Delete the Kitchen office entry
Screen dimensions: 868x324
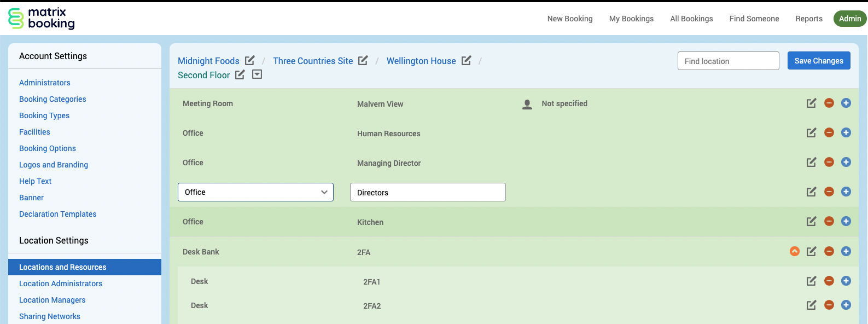(829, 222)
